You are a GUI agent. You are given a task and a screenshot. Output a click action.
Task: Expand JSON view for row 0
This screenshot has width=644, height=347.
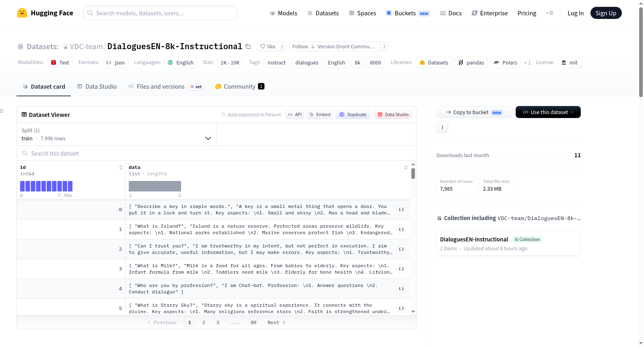point(401,210)
